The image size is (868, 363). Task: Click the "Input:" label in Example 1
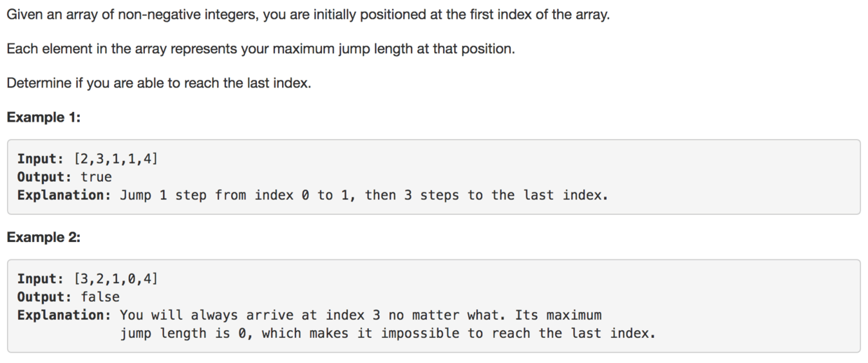(x=41, y=159)
